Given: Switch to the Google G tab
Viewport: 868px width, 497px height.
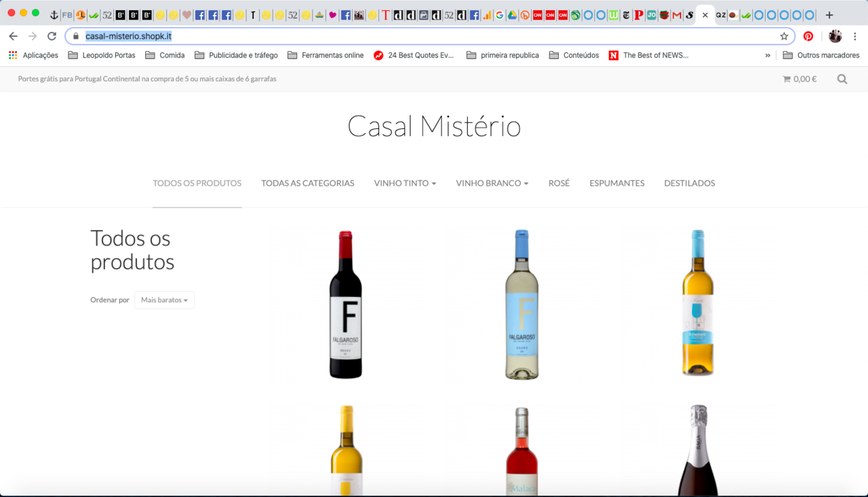Looking at the screenshot, I should pyautogui.click(x=500, y=15).
